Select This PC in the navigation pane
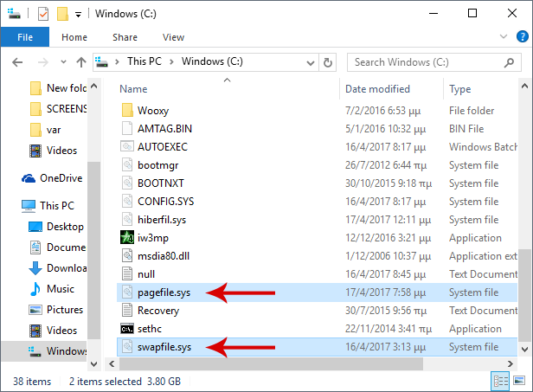 [x=48, y=206]
